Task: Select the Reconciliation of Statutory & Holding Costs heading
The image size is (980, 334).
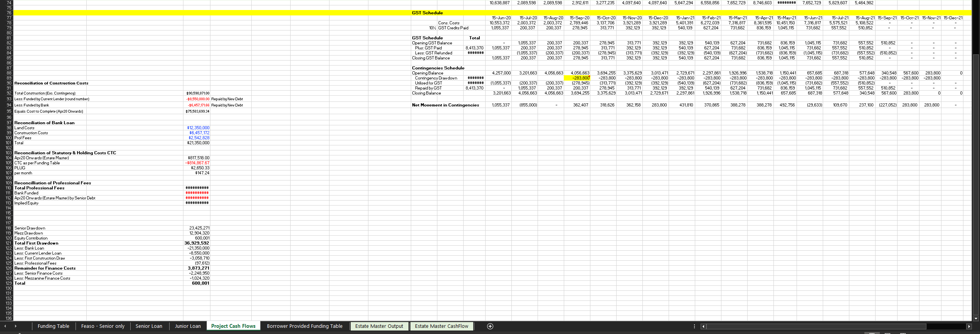Action: click(65, 153)
